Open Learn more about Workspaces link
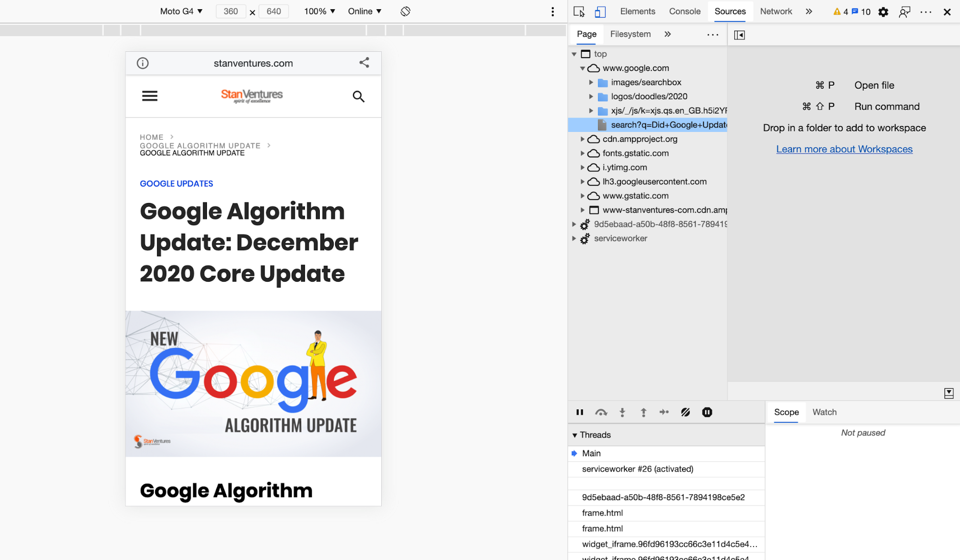The width and height of the screenshot is (960, 560). (x=844, y=149)
